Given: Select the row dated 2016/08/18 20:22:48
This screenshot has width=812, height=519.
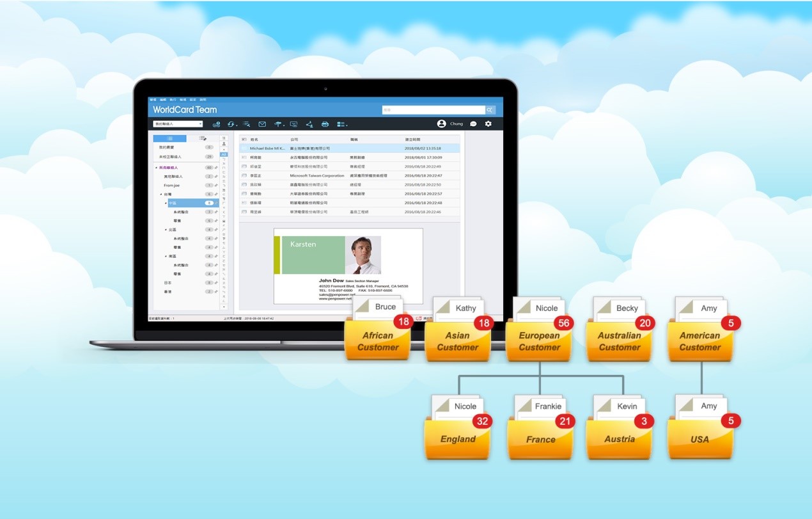Looking at the screenshot, I should (x=350, y=203).
